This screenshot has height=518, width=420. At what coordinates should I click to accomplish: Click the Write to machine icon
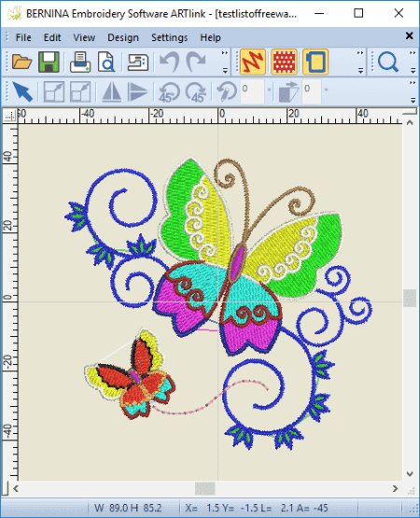click(x=138, y=62)
